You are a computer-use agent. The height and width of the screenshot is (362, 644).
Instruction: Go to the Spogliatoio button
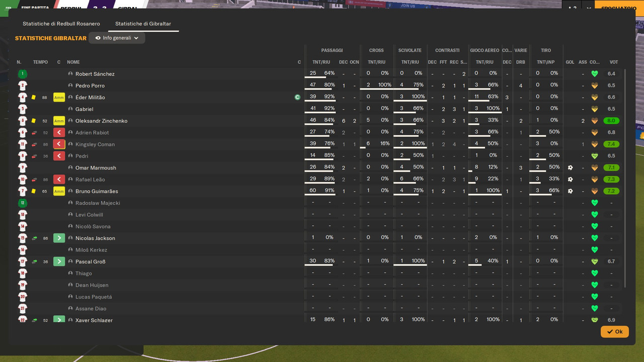(x=619, y=8)
